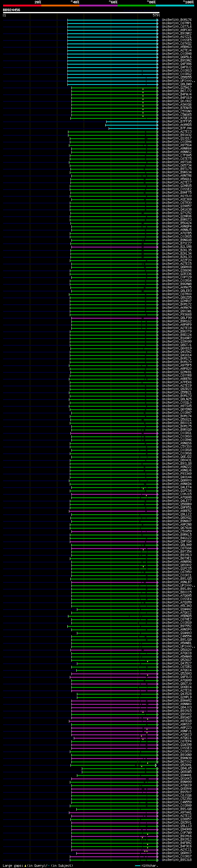Click label UniRef100_Q38696

click(x=177, y=271)
